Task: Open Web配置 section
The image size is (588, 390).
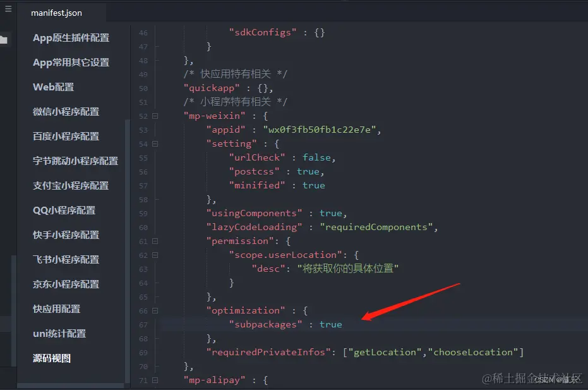Action: (x=53, y=87)
